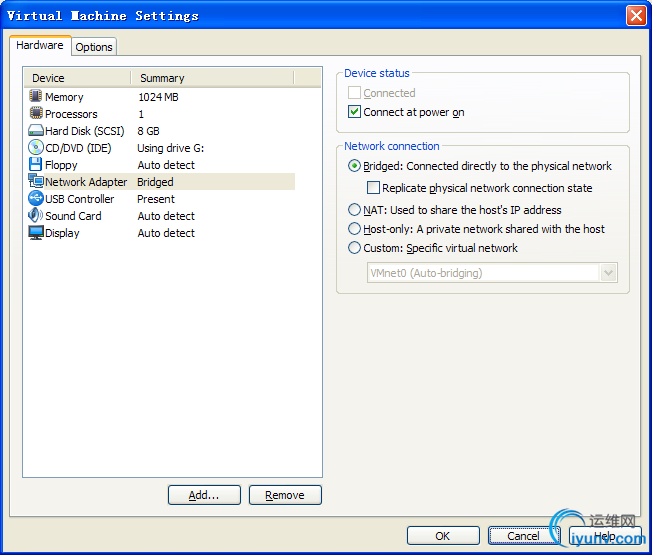Select the CD/DVD (IDE) entry
Image resolution: width=652 pixels, height=555 pixels.
pos(78,148)
